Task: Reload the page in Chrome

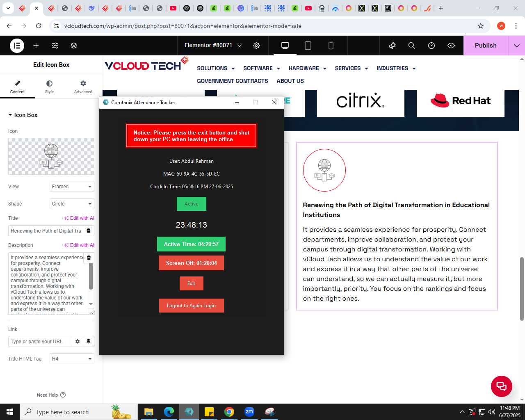Action: click(x=39, y=26)
